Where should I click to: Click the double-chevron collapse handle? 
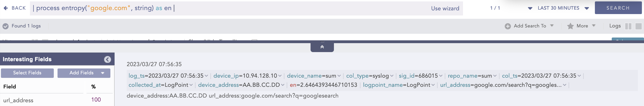[x=322, y=47]
